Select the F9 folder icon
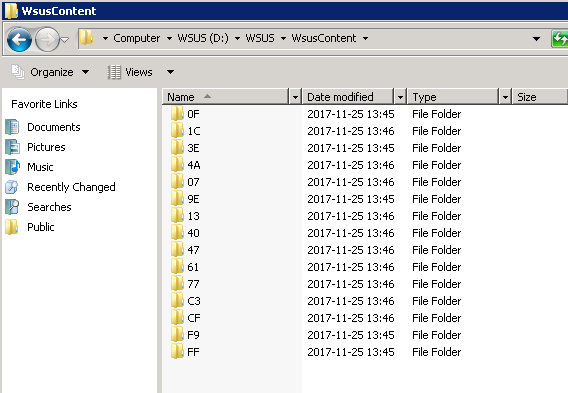Viewport: 568px width, 393px height. tap(177, 335)
